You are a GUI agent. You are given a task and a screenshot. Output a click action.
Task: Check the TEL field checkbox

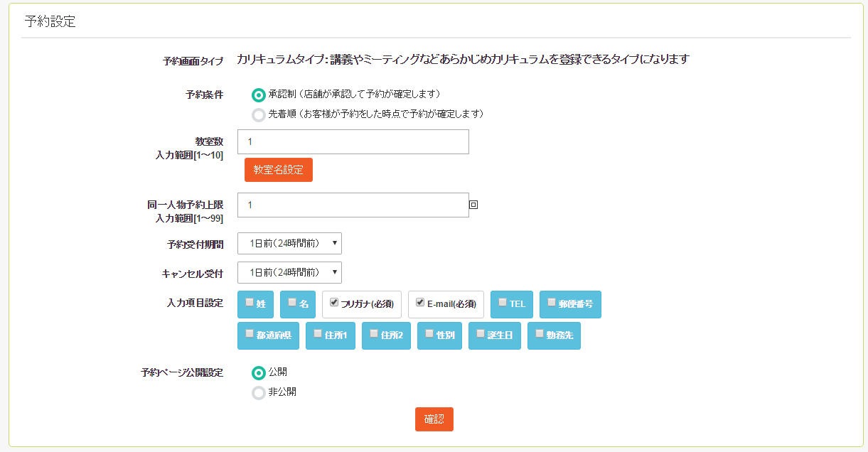click(x=503, y=302)
